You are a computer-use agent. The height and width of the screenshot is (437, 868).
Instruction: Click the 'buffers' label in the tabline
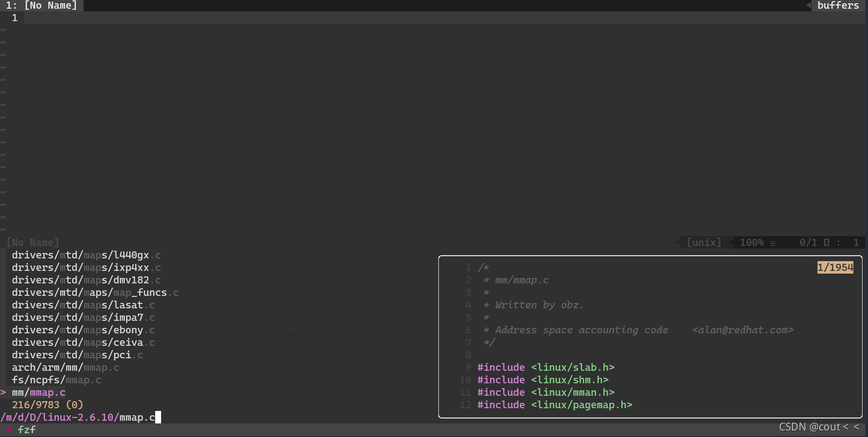(x=838, y=5)
